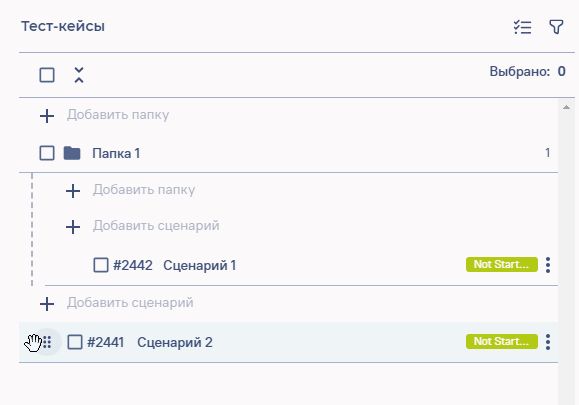This screenshot has height=405, width=579.
Task: Tick the select-all checkbox in the header row
Action: [x=47, y=75]
